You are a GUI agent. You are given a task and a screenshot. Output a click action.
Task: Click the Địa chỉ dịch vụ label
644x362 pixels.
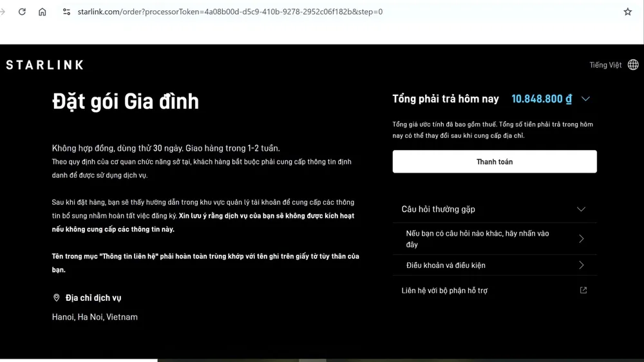[93, 298]
